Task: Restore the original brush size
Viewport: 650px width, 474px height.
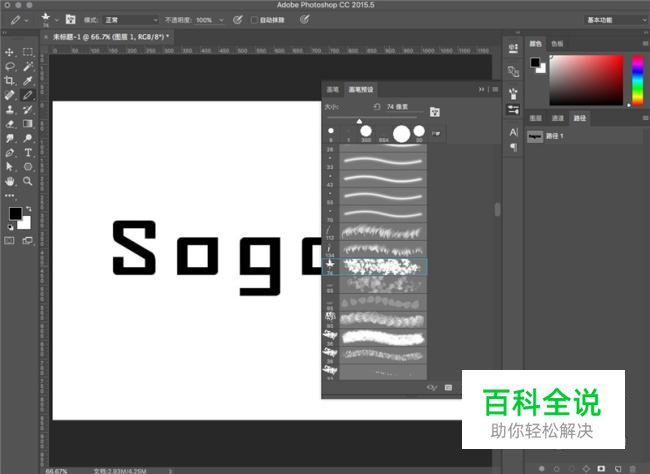Action: 377,107
